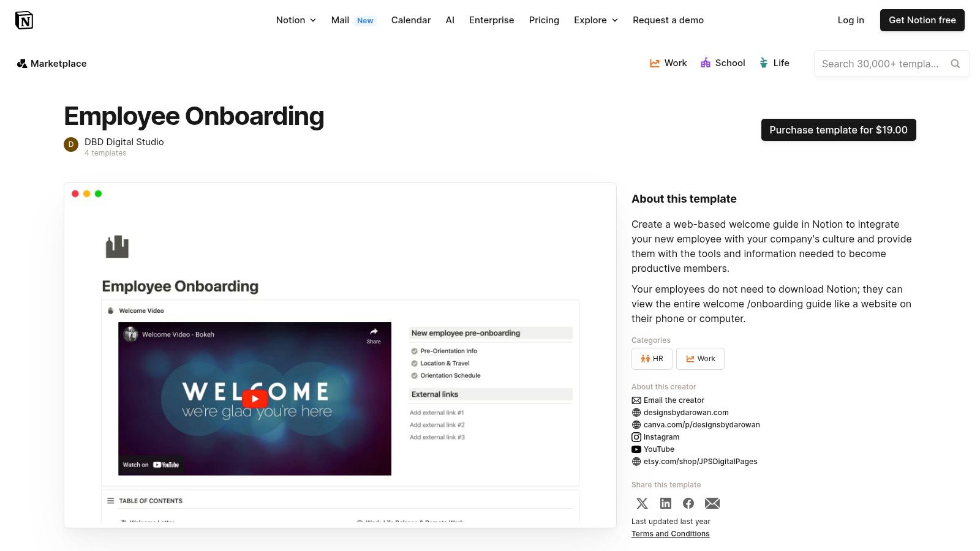Share template via email envelope icon
The width and height of the screenshot is (980, 551).
click(x=712, y=503)
